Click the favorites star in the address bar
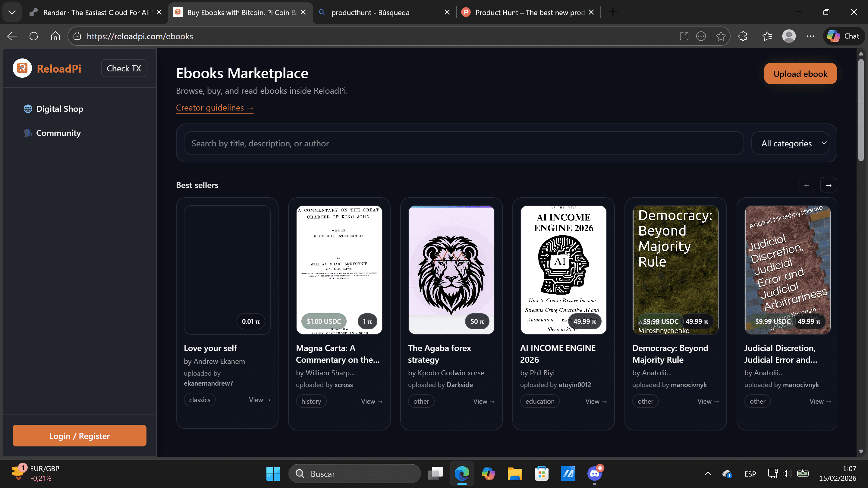The image size is (868, 488). tap(721, 36)
